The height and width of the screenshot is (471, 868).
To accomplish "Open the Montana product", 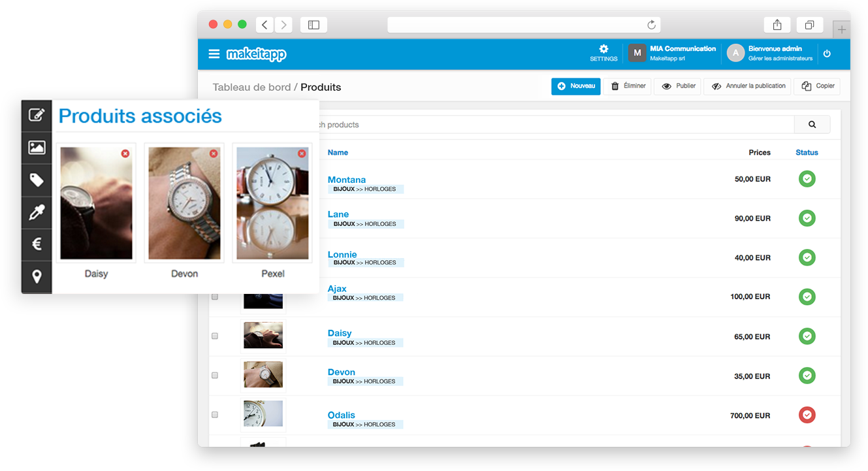I will [x=347, y=180].
